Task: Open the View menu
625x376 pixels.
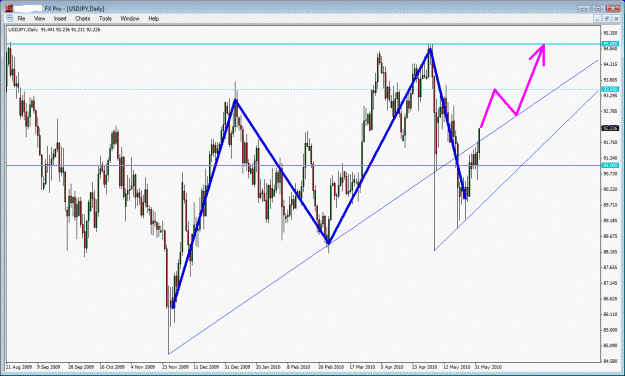Action: 39,18
